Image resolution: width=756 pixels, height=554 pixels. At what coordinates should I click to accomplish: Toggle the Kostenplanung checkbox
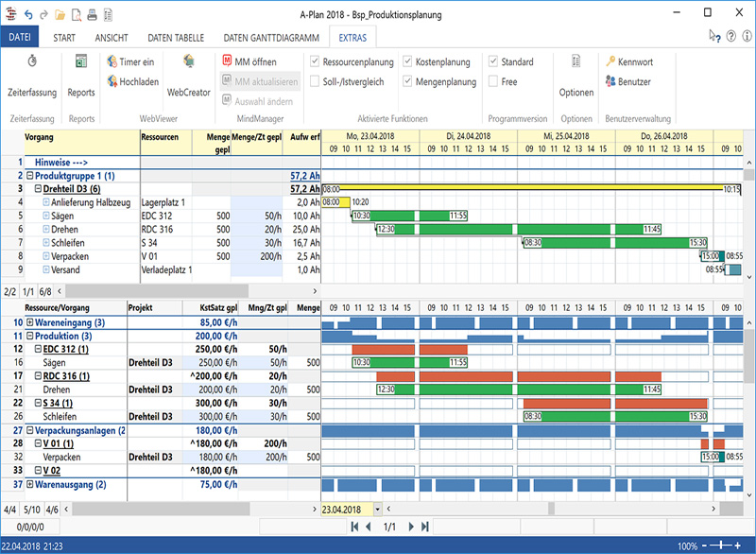click(x=407, y=61)
